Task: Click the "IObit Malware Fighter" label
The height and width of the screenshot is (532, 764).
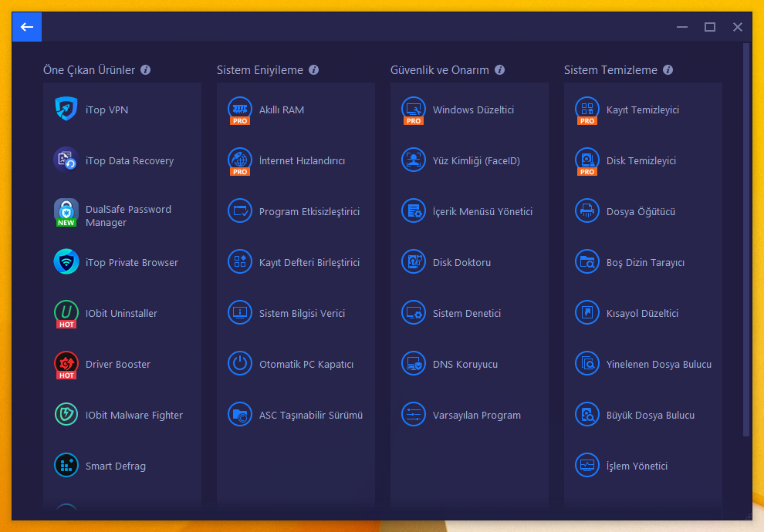Action: (x=134, y=415)
